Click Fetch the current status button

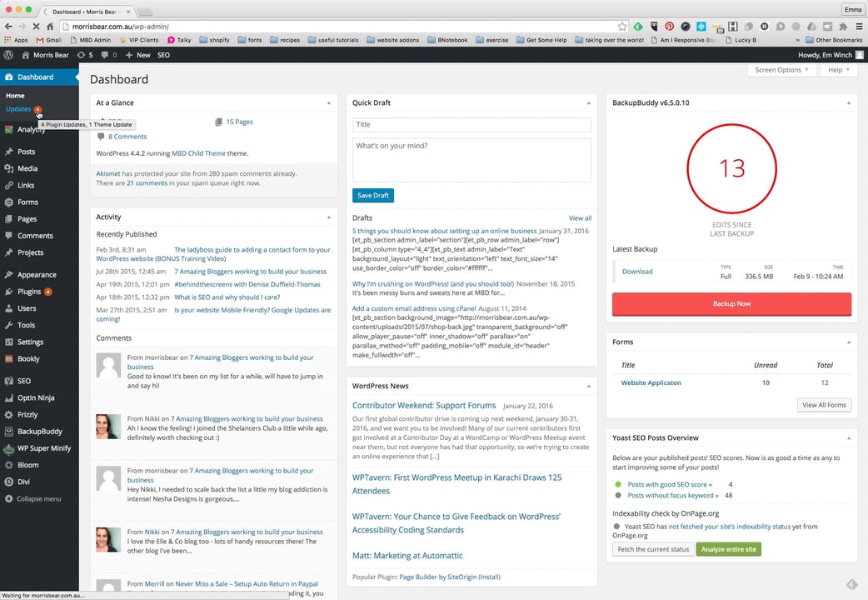[x=653, y=550]
